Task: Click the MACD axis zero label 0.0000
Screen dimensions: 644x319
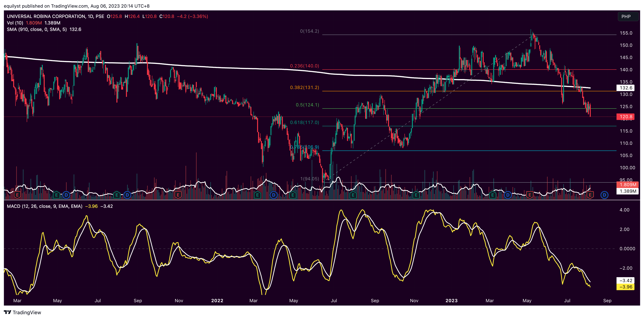Action: pyautogui.click(x=627, y=249)
